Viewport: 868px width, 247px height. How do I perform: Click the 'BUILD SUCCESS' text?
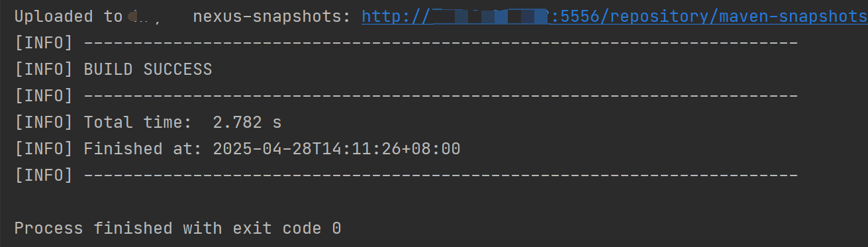pyautogui.click(x=148, y=70)
